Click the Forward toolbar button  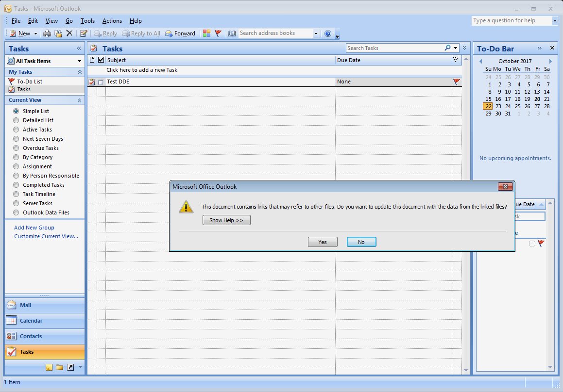click(180, 33)
